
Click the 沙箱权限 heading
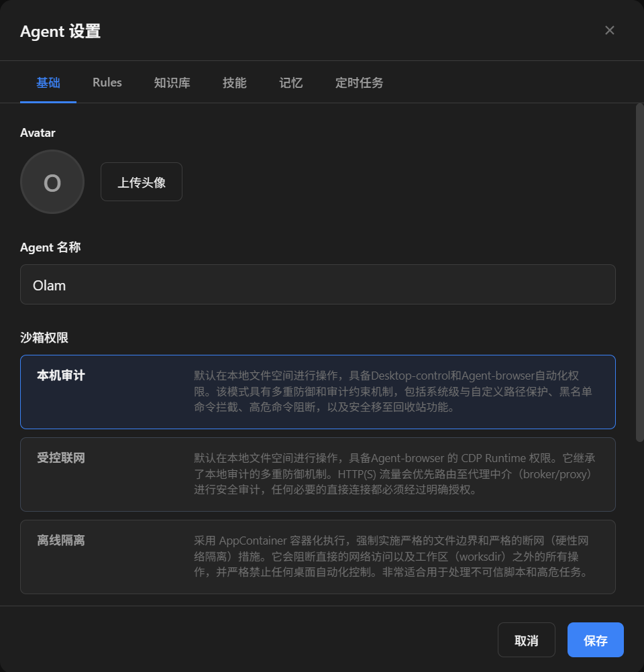pos(44,338)
